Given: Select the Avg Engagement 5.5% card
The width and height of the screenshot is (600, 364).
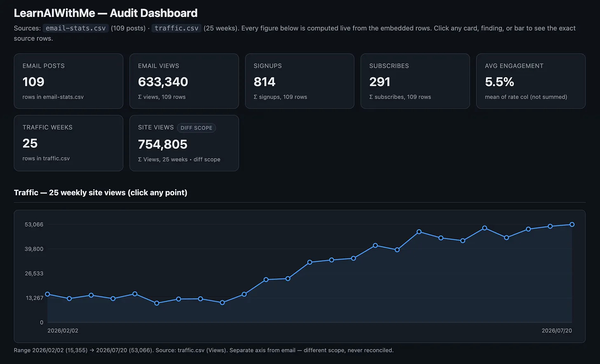Looking at the screenshot, I should (x=531, y=81).
